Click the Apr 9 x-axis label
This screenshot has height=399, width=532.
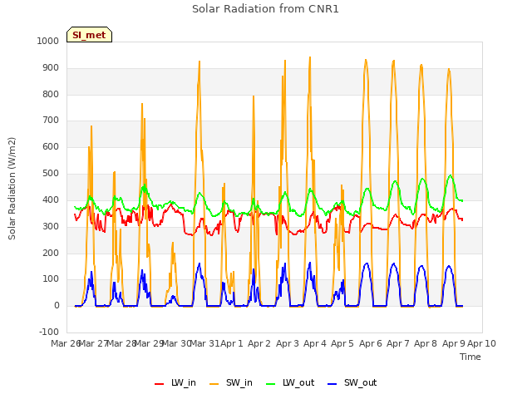pyautogui.click(x=454, y=343)
